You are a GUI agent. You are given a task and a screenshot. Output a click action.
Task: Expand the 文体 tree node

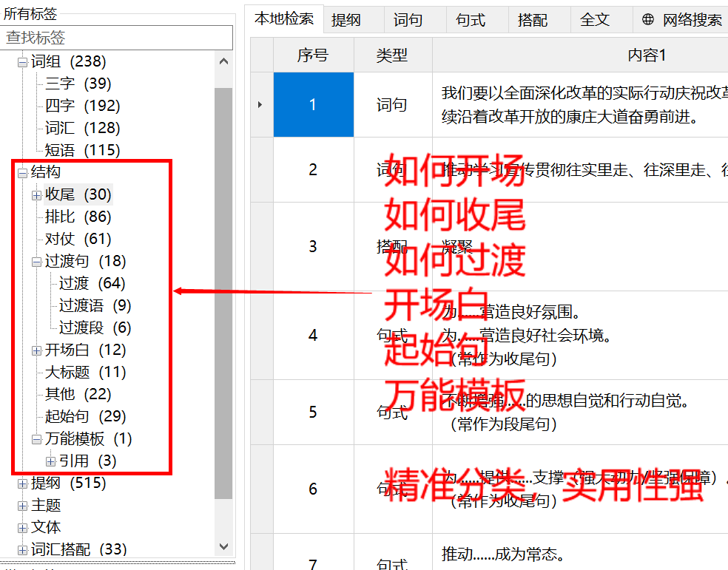(x=22, y=529)
